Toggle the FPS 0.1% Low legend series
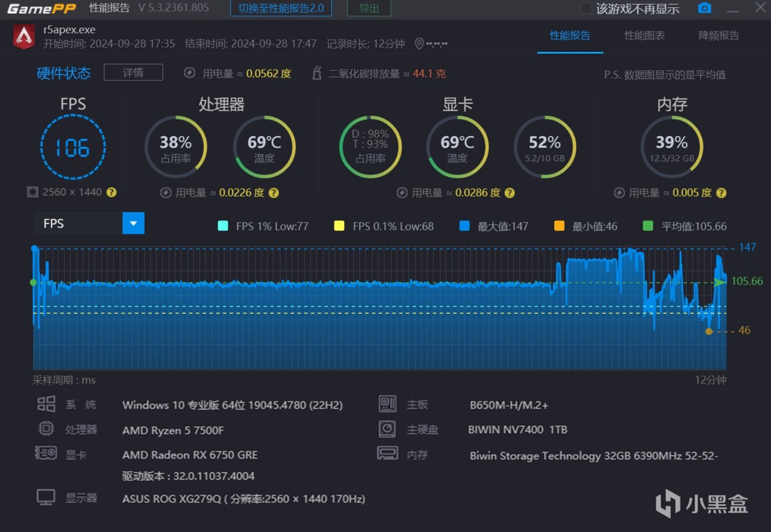The image size is (771, 532). pos(384,226)
